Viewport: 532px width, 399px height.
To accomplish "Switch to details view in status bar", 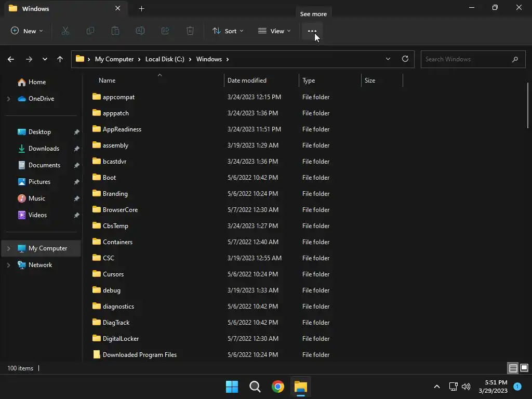I will coord(513,368).
